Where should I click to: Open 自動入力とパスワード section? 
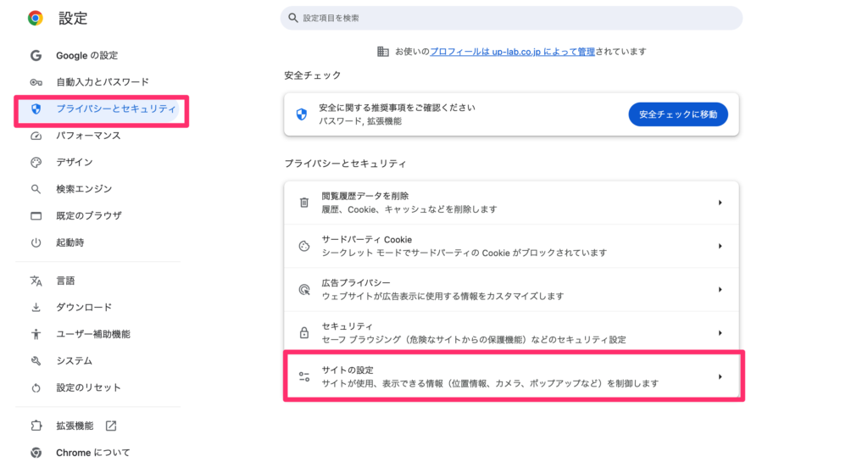103,82
